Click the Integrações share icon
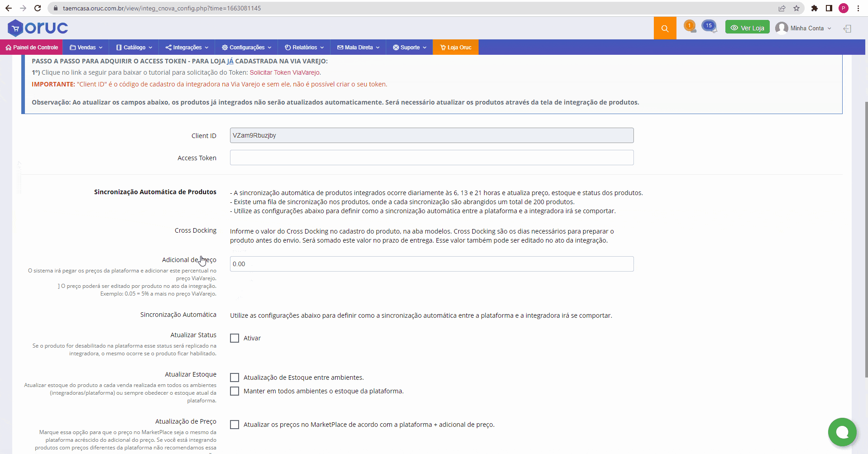 tap(168, 47)
